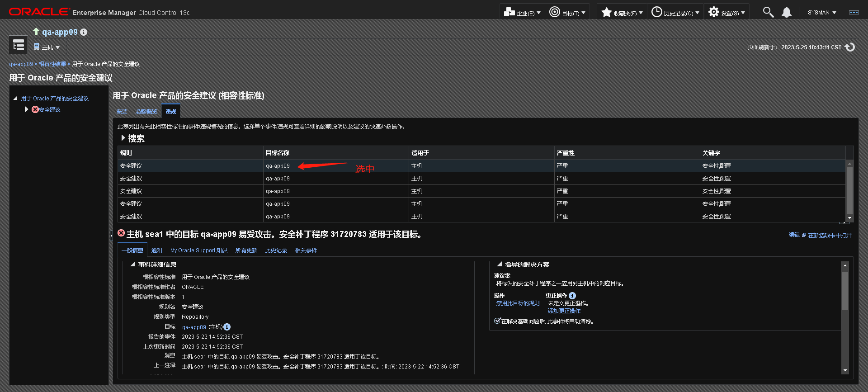Click the violations table vertical scrollbar thumb
This screenshot has height=392, width=868.
849,190
